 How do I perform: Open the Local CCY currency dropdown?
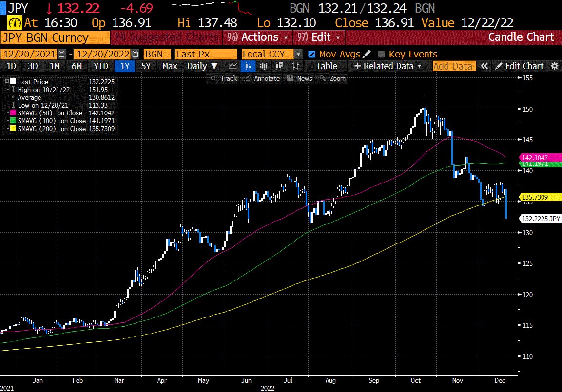pyautogui.click(x=298, y=54)
